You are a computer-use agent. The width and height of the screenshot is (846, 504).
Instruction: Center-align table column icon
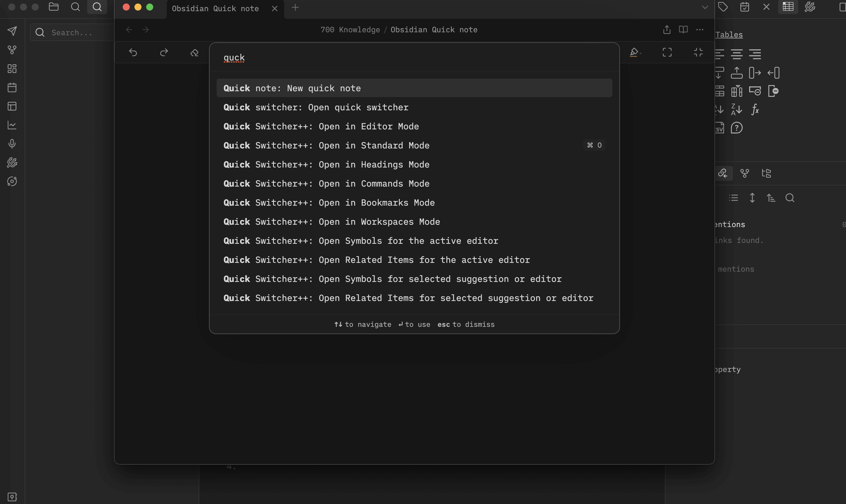point(737,54)
